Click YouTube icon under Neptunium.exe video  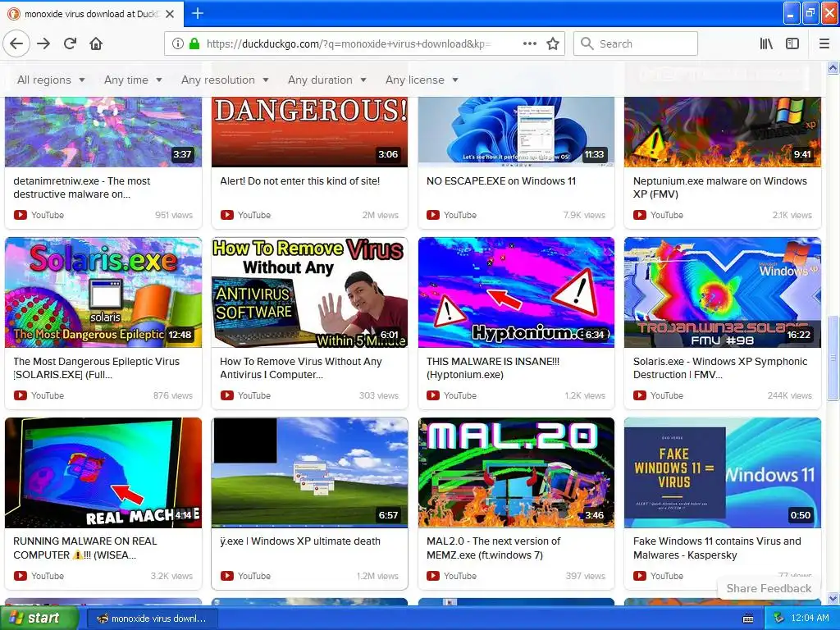tap(640, 215)
